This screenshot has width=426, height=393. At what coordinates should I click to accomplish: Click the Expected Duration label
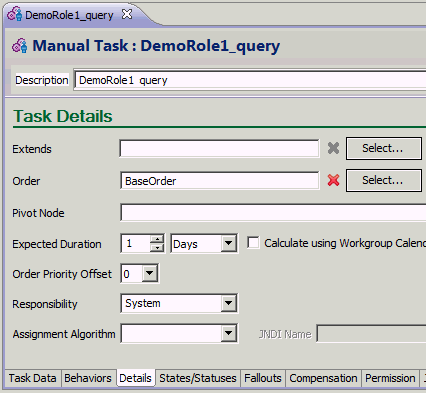[57, 244]
